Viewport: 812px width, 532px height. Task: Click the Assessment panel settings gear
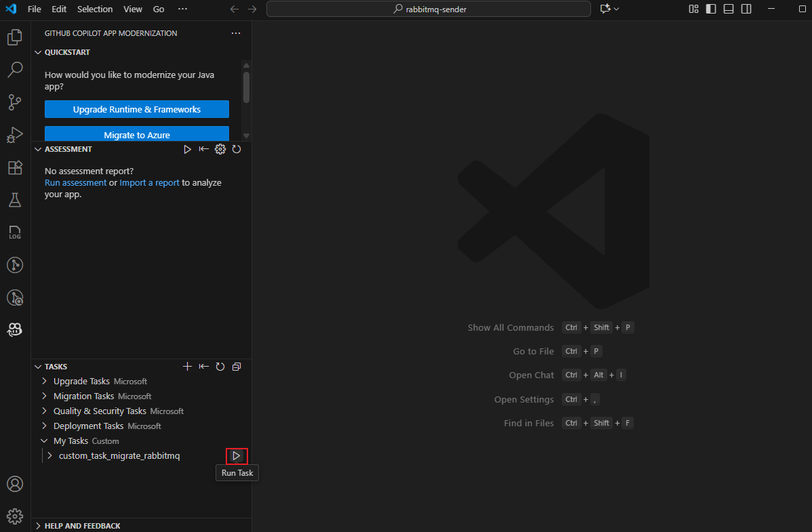220,149
